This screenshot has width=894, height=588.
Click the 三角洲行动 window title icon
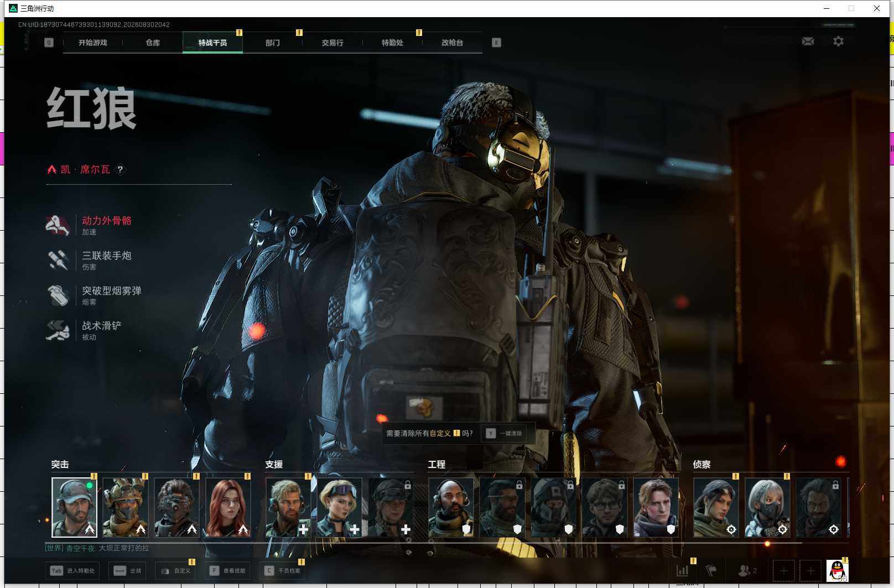tap(13, 8)
